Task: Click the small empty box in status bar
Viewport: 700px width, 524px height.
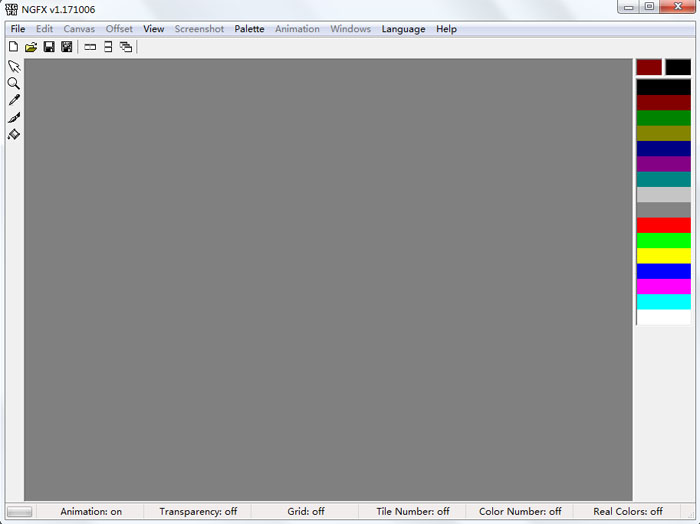Action: pyautogui.click(x=20, y=512)
